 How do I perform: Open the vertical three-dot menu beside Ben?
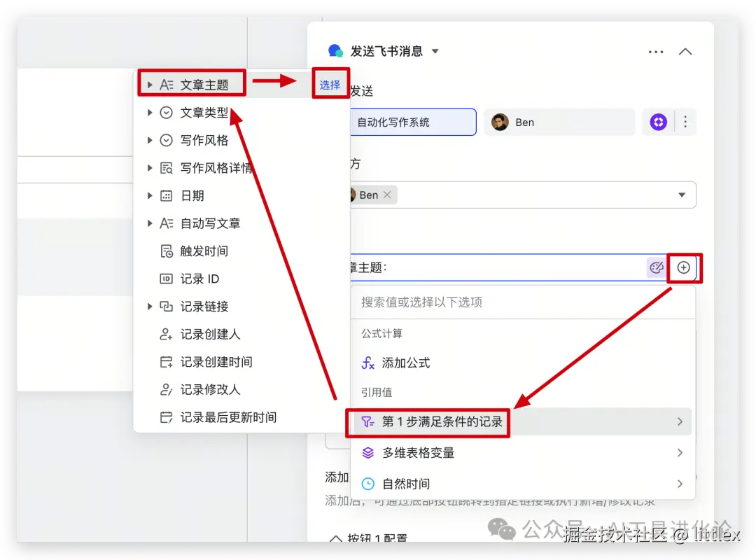point(685,121)
